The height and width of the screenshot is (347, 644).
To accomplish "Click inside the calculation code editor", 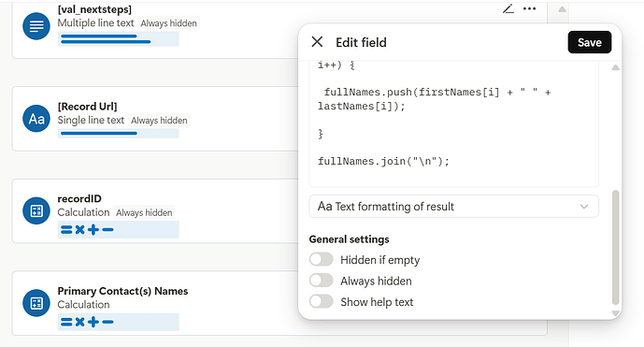I will click(x=454, y=123).
